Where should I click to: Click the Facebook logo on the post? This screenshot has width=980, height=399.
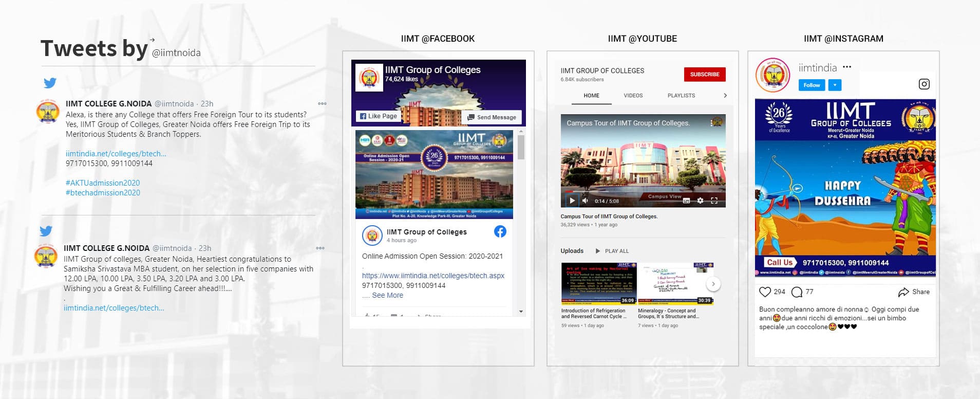(500, 231)
